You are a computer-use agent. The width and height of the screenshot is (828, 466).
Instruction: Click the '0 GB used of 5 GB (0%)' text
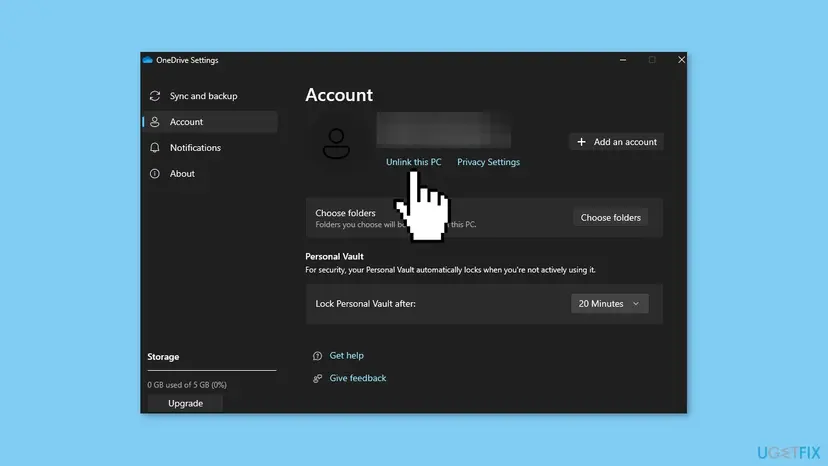pos(187,385)
